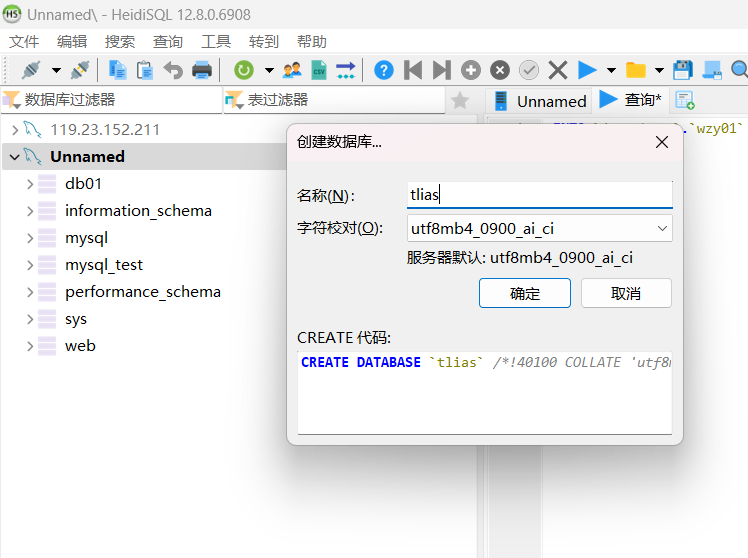The image size is (748, 558).
Task: Click the connect to server plug icon
Action: coord(31,70)
